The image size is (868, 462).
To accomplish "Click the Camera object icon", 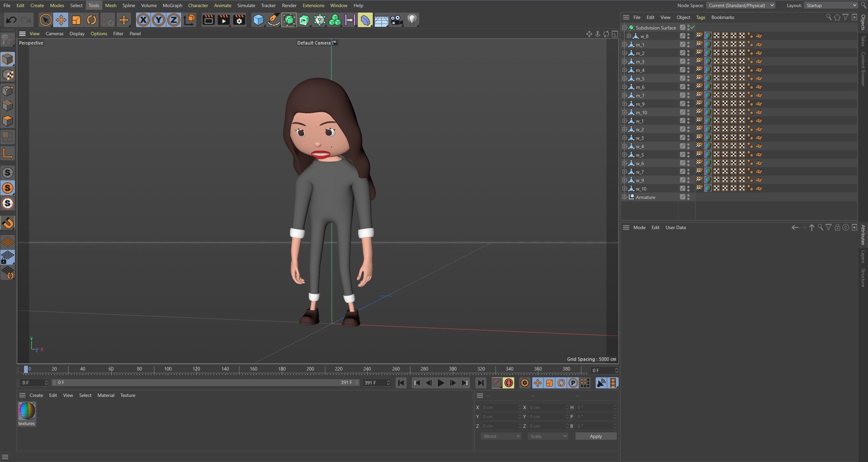I will tap(397, 20).
